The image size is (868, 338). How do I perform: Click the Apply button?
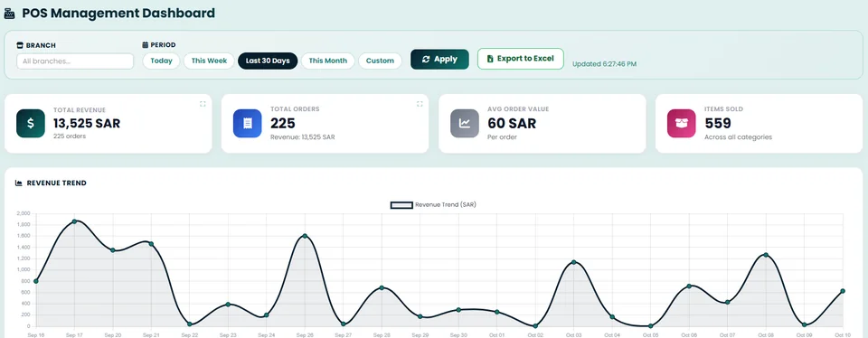pos(439,59)
